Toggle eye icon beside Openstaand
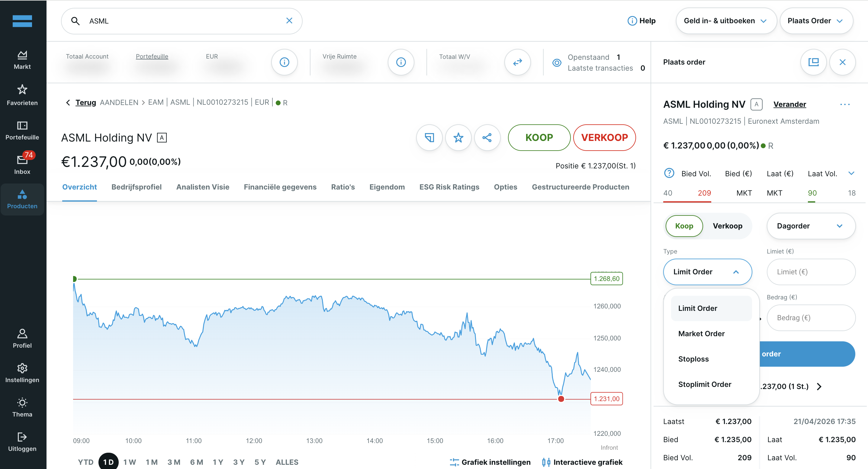 point(557,62)
